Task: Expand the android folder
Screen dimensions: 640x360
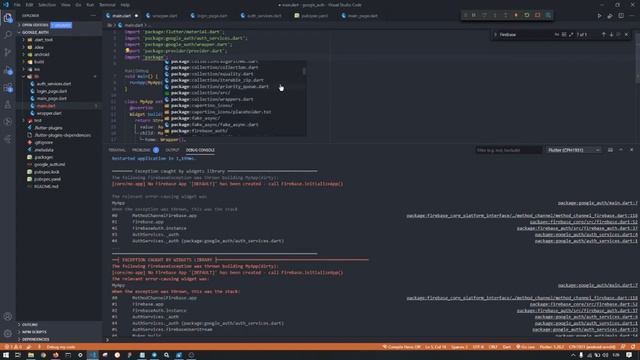Action: coord(42,54)
